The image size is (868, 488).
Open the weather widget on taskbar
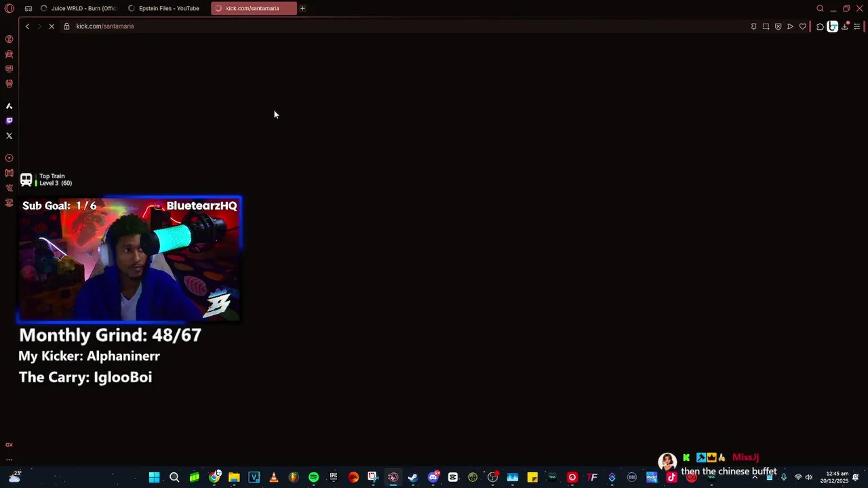[x=14, y=477]
